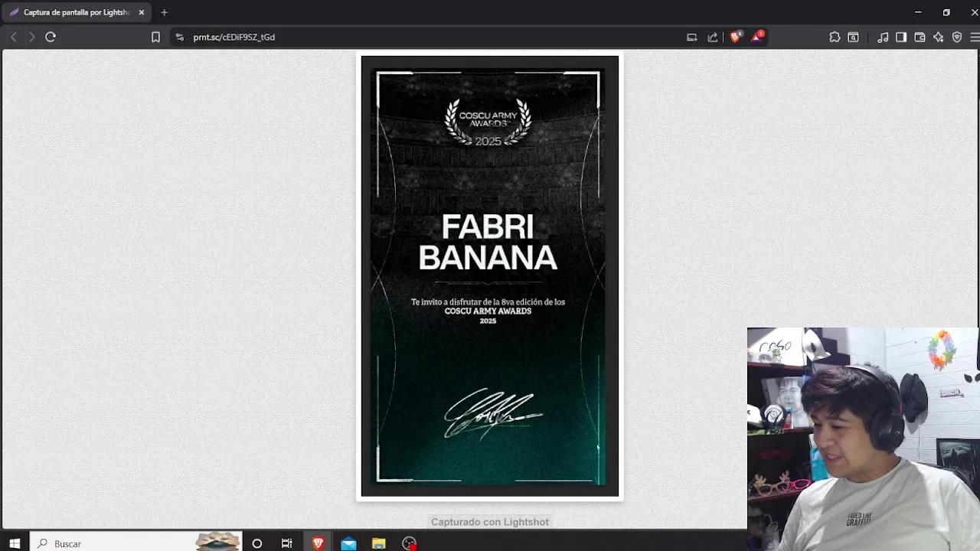Viewport: 980px width, 551px height.
Task: Open the Extensions puzzle icon
Action: coord(835,37)
